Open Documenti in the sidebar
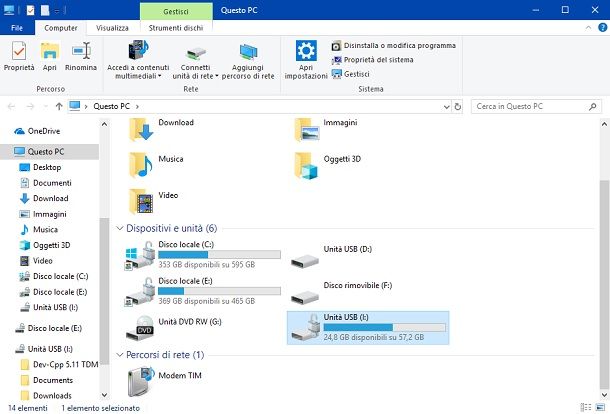 46,183
